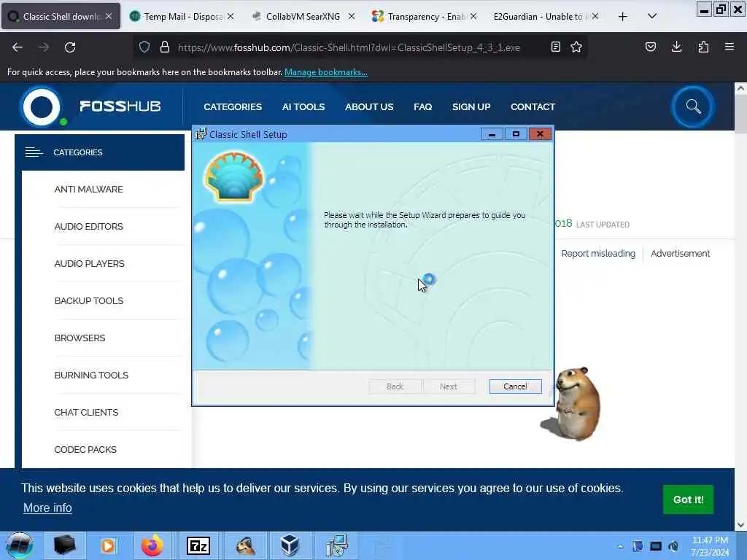747x560 pixels.
Task: Open the More info cookie link
Action: 47,507
